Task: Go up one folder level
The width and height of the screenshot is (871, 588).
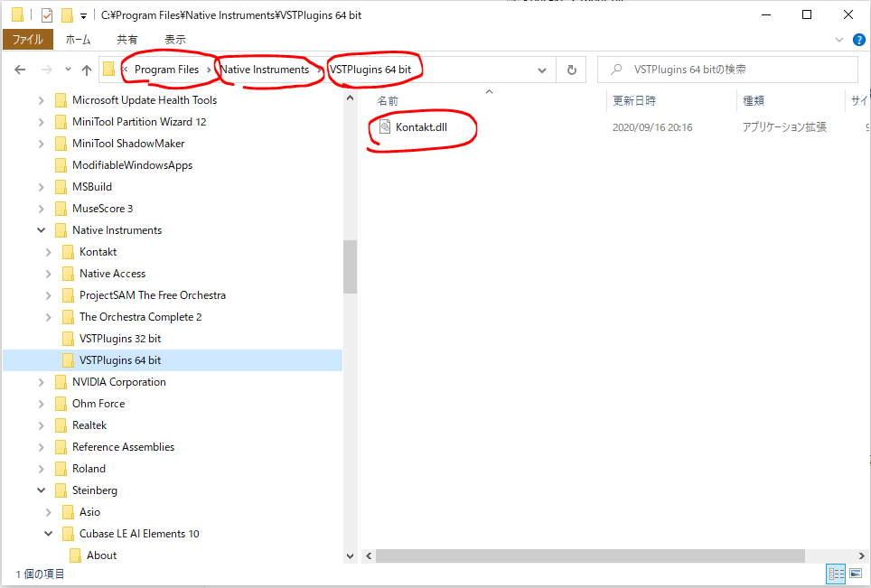Action: tap(87, 70)
